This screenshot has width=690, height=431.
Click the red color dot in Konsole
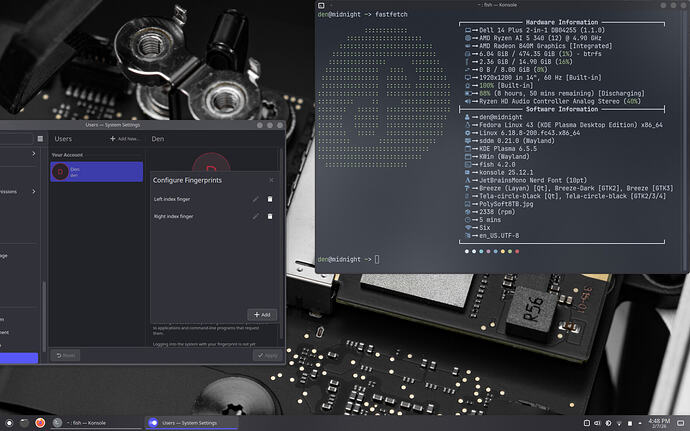[x=517, y=251]
